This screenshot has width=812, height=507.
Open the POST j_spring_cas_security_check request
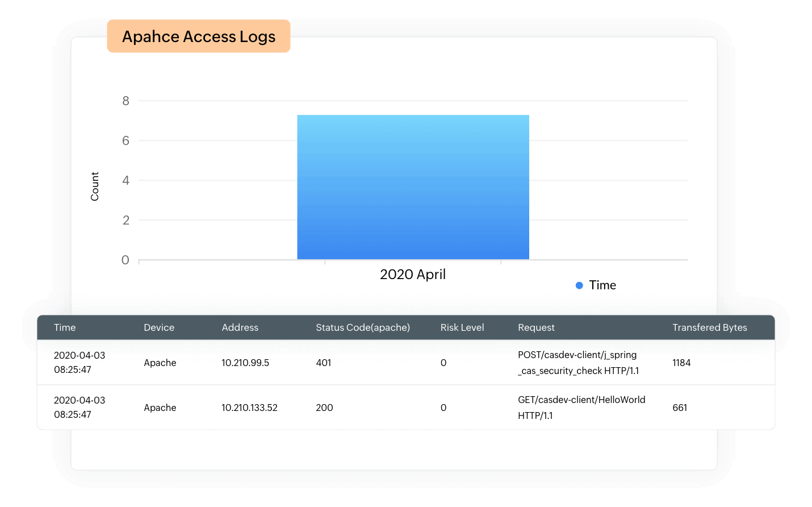click(578, 363)
